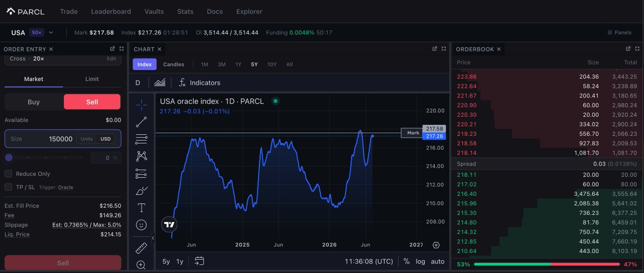Viewport: 644px width, 273px height.
Task: Click the Size input field showing 150000
Action: [63, 139]
